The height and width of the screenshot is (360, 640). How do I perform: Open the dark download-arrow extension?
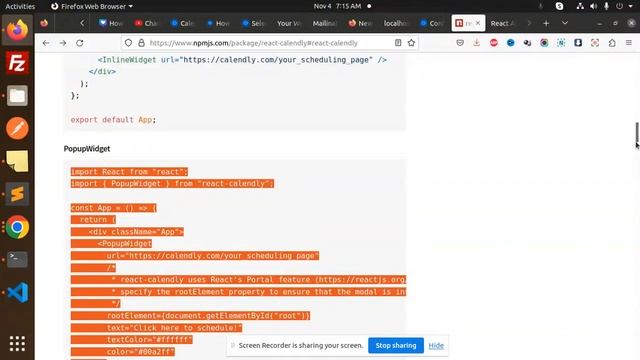578,43
